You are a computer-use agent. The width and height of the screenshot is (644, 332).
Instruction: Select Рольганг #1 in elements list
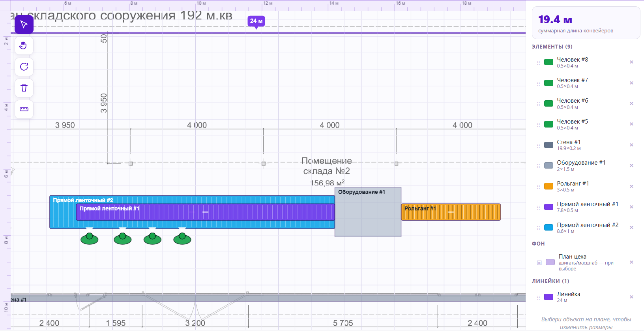586,186
